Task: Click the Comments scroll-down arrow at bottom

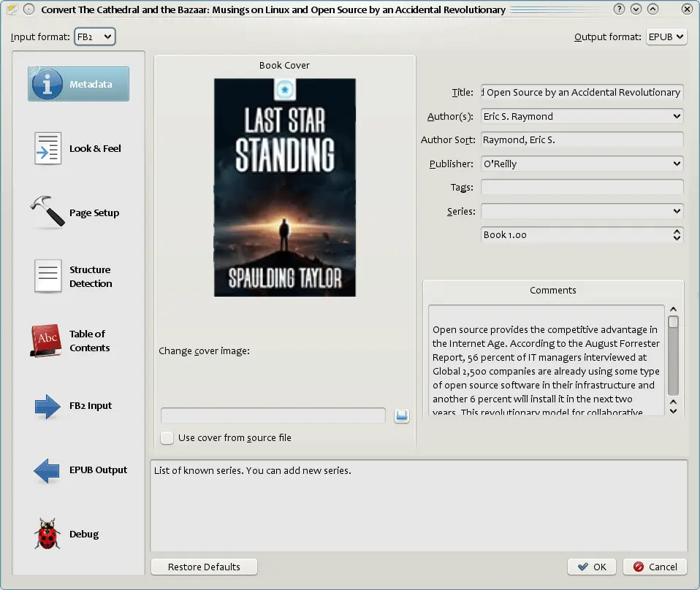Action: pos(674,411)
